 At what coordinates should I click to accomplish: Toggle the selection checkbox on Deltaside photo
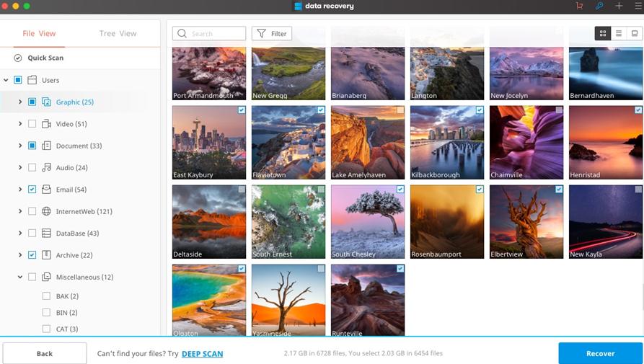pyautogui.click(x=242, y=190)
